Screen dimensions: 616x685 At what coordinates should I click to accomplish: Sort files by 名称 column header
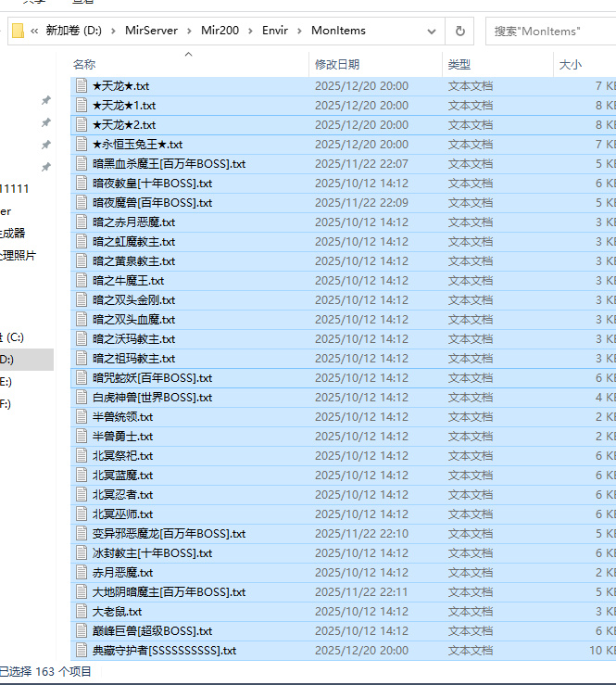83,65
